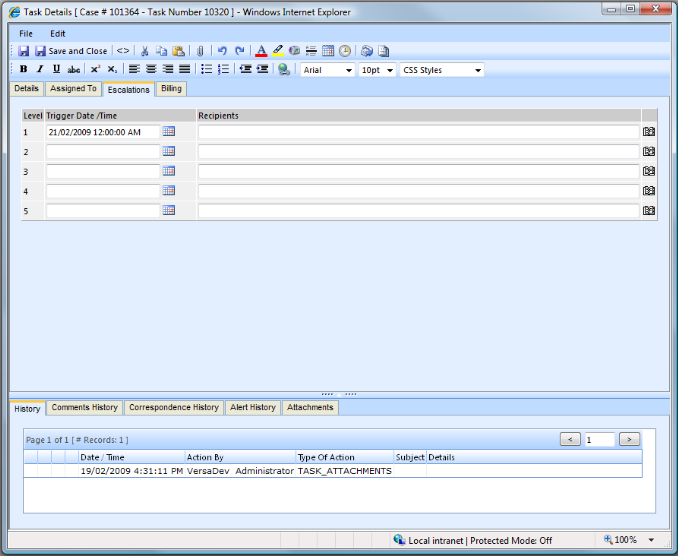Viewport: 678px width, 556px height.
Task: Open address book for level 5 recipients
Action: coord(649,211)
